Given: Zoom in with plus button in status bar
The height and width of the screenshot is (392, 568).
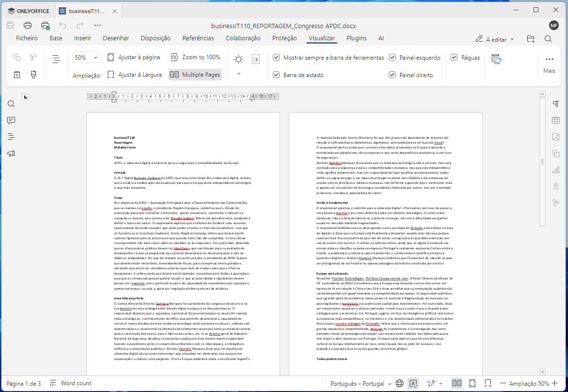Looking at the screenshot, I should (555, 383).
